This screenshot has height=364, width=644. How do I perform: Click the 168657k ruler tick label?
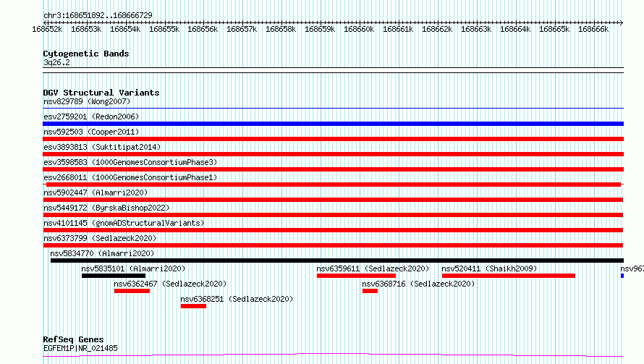point(242,29)
